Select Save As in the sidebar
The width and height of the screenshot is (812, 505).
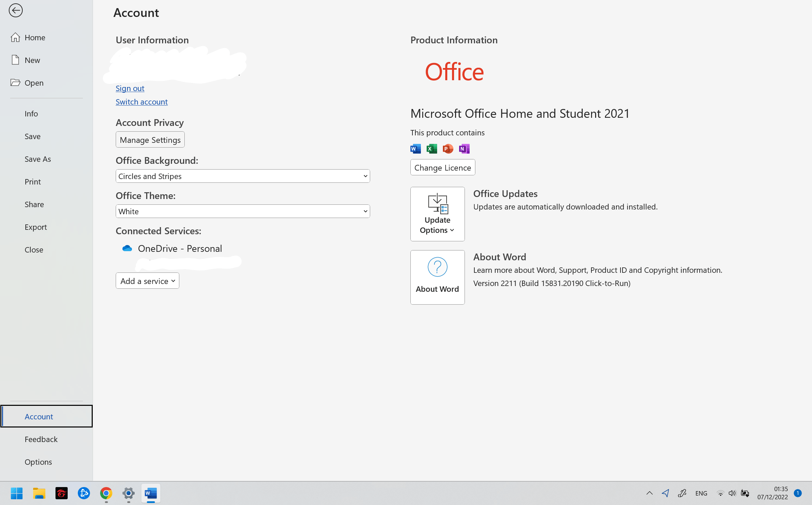tap(38, 159)
